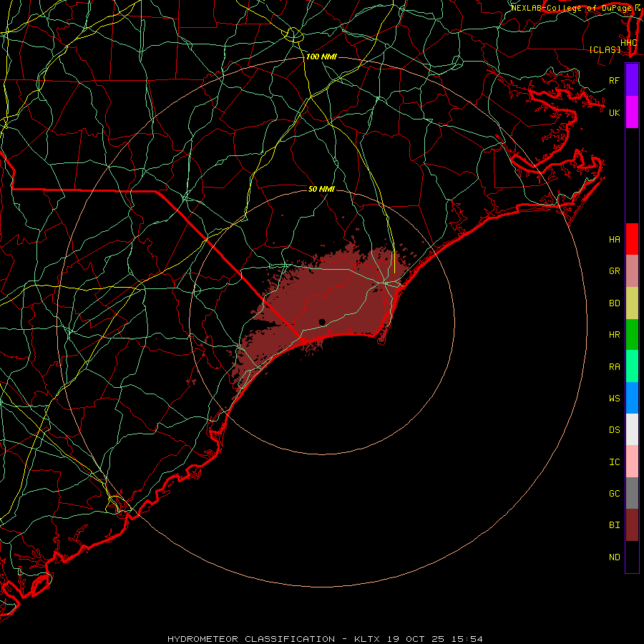The image size is (644, 644).
Task: Click the purple RF legend color swatch
Action: click(632, 80)
